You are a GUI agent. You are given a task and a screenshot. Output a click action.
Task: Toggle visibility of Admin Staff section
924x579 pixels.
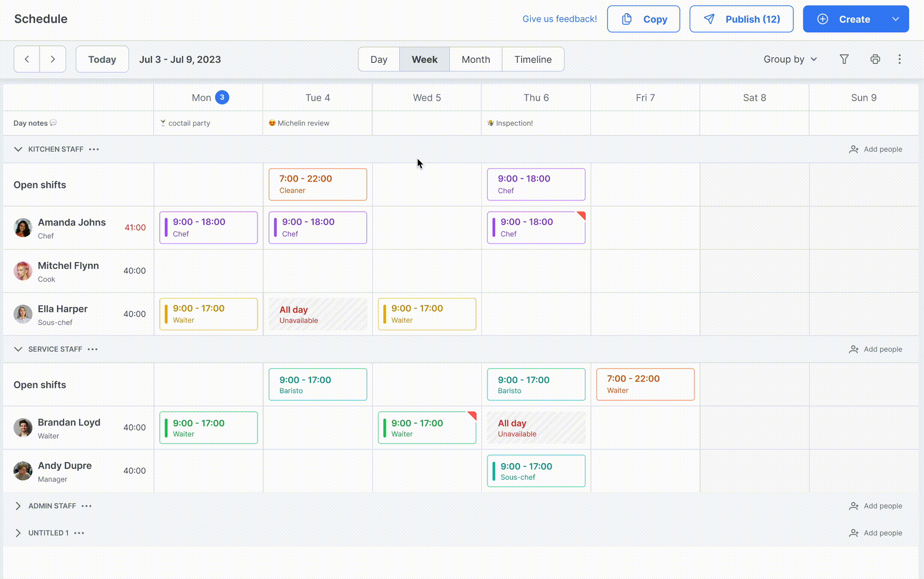click(18, 506)
